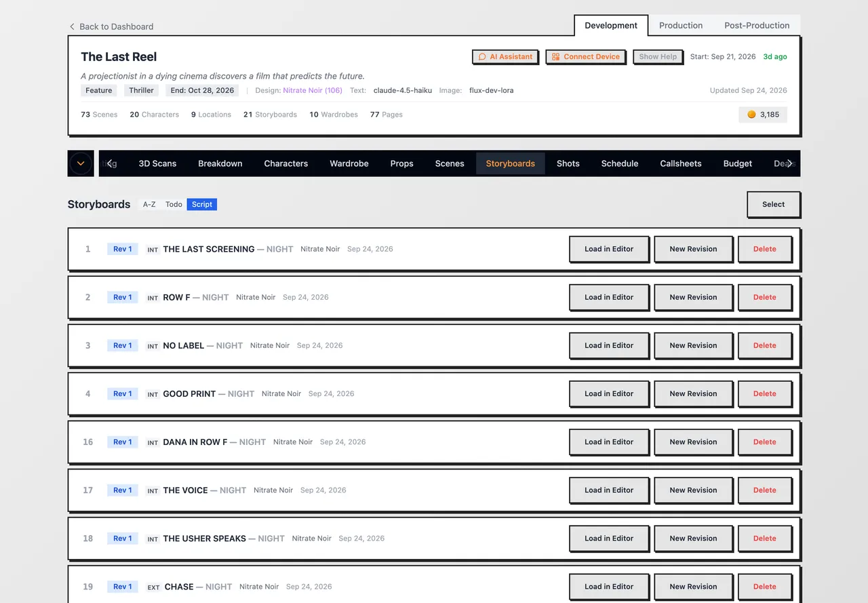Click the 3,185 credits balance
868x603 pixels.
click(763, 115)
